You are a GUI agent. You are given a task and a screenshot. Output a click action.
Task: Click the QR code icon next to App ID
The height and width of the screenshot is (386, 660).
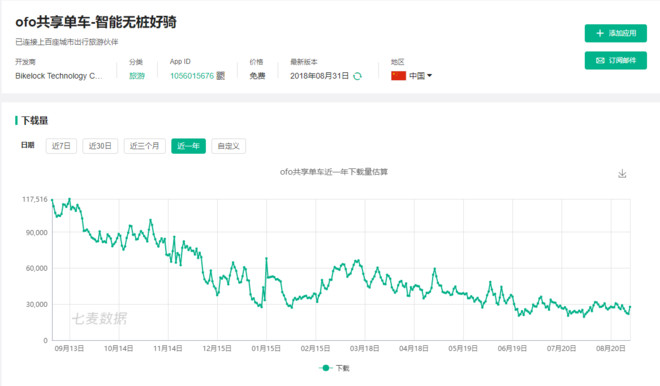click(x=221, y=76)
